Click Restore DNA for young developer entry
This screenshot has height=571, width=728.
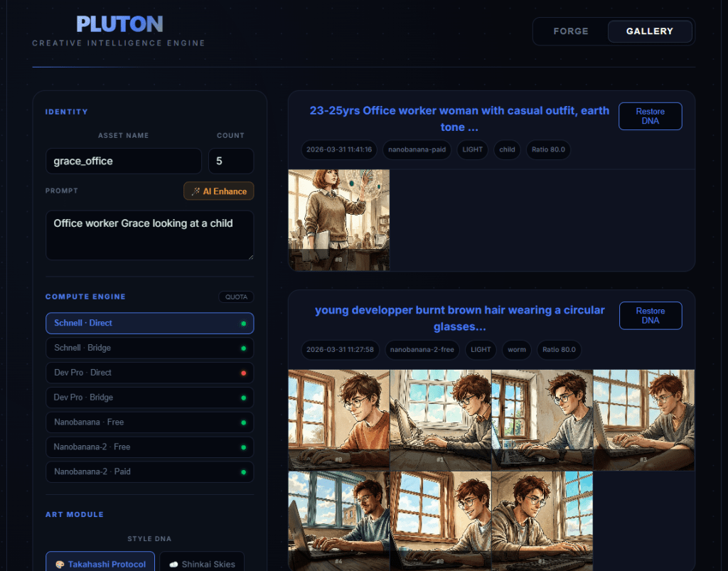(650, 316)
